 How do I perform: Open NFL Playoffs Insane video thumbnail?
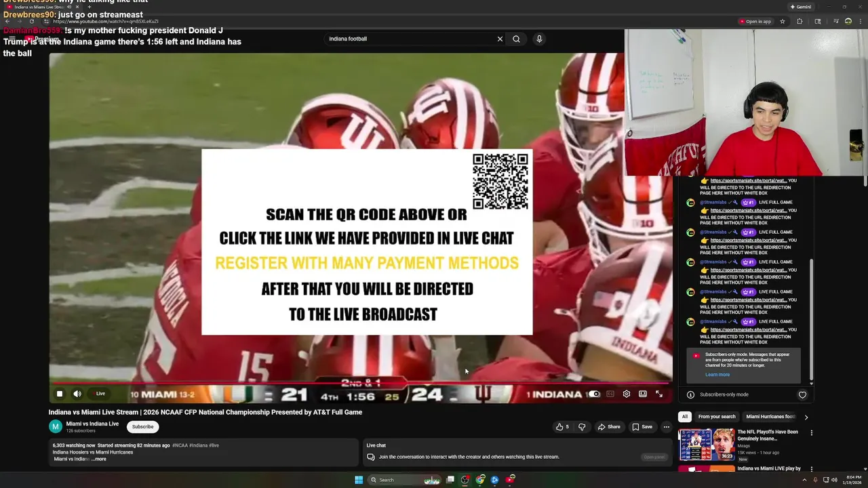[707, 445]
